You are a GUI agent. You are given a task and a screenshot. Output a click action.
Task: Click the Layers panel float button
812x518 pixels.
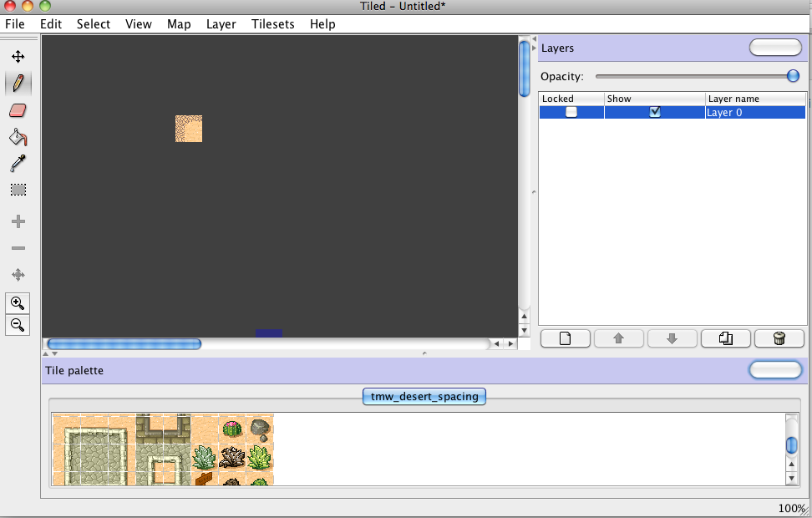point(775,48)
